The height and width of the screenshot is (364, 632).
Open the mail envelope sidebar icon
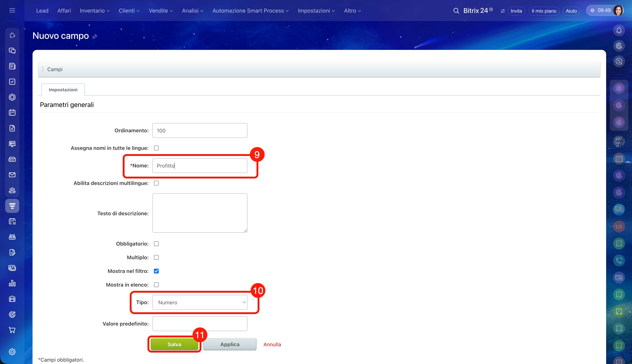pos(12,175)
